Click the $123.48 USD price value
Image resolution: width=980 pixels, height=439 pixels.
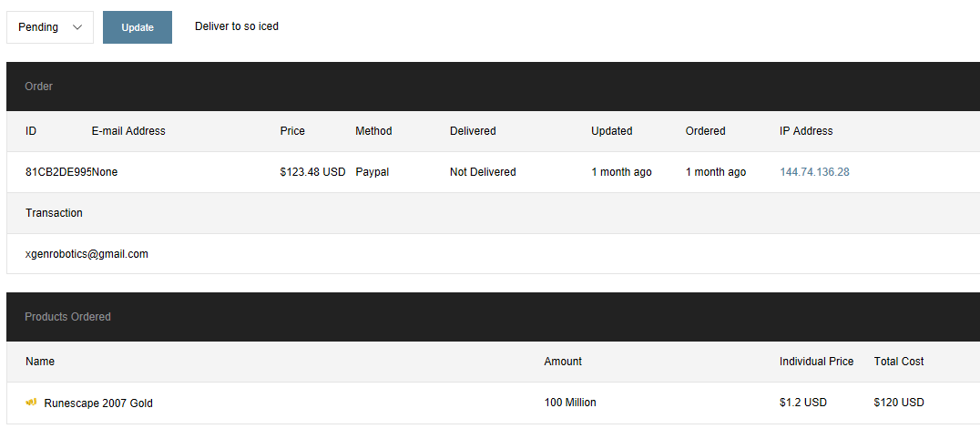point(312,172)
